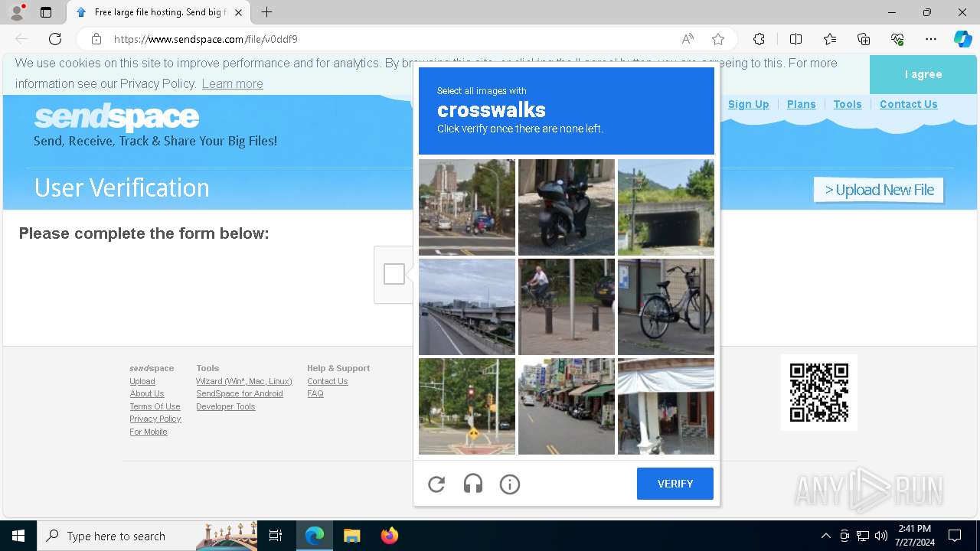Click the browser Back arrow
Image resolution: width=980 pixels, height=551 pixels.
coord(21,39)
